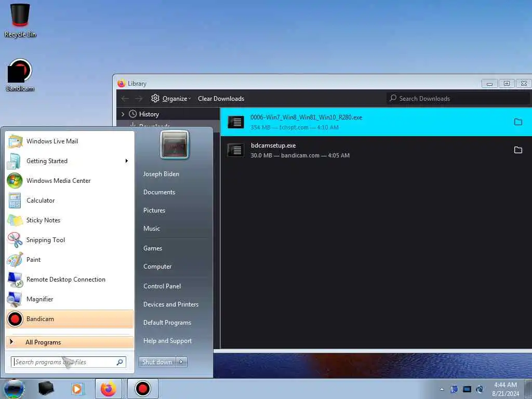Click the Library Back arrow
532x399 pixels.
(125, 99)
